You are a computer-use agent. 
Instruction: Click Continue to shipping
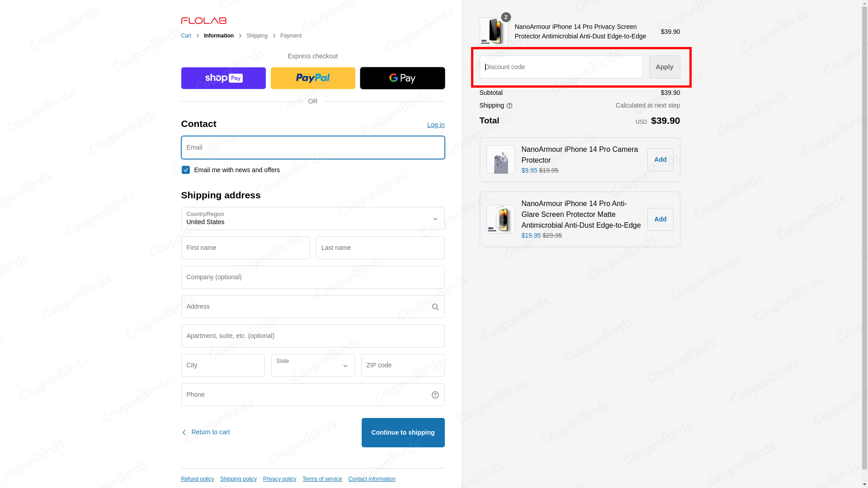(402, 432)
